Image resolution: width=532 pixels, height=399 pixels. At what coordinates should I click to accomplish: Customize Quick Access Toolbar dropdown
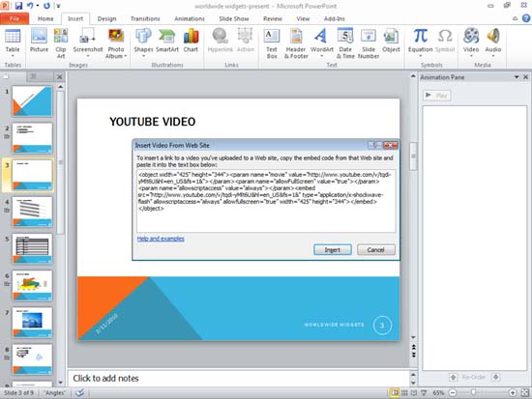tap(58, 6)
